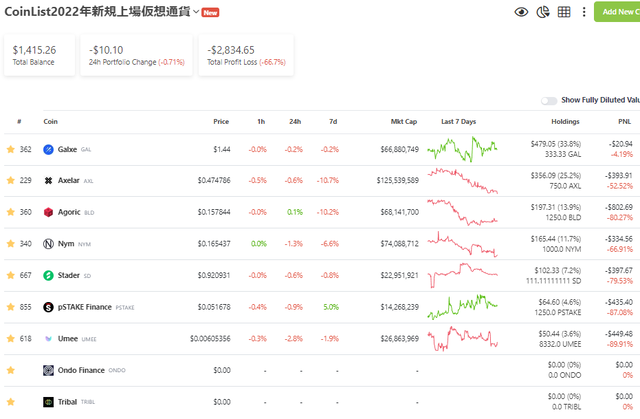The width and height of the screenshot is (640, 419).
Task: Open the portfolio pie chart view
Action: [x=542, y=12]
